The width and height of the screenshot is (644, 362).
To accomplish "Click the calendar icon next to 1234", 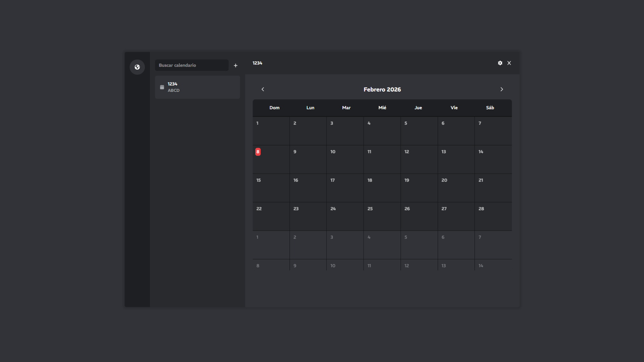I will [162, 87].
